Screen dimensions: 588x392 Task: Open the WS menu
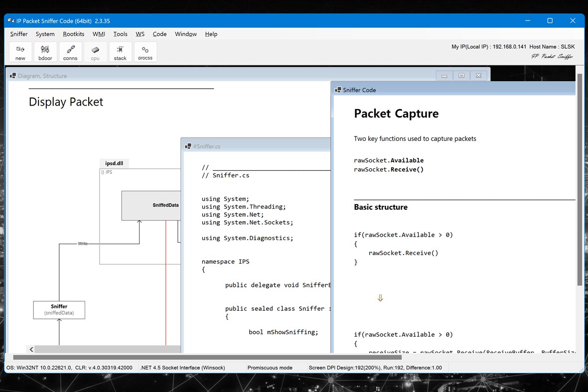(140, 34)
